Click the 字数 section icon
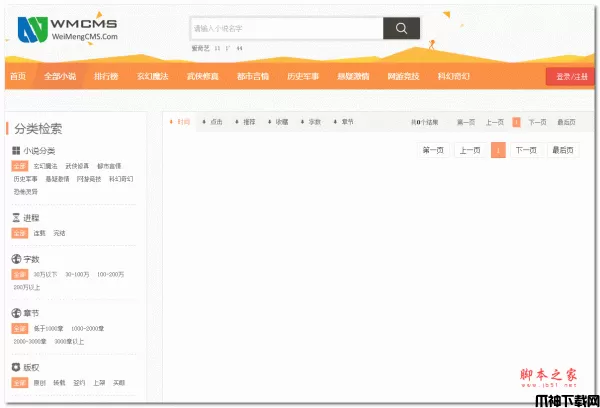The height and width of the screenshot is (408, 600). [16, 258]
